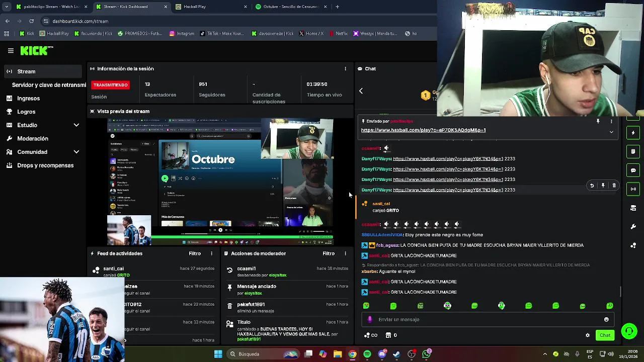This screenshot has width=644, height=362.
Task: Click first green emote in quick row
Action: click(366, 306)
